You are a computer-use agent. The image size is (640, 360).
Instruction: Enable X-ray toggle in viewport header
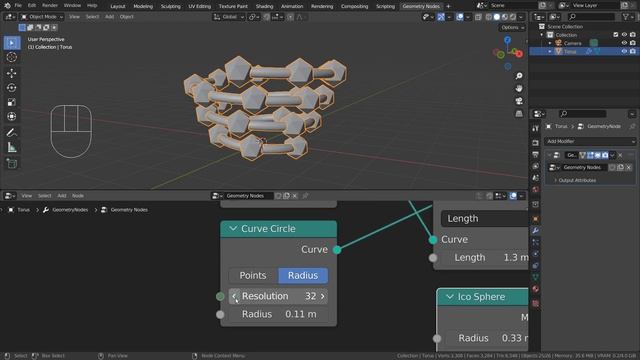click(x=478, y=17)
